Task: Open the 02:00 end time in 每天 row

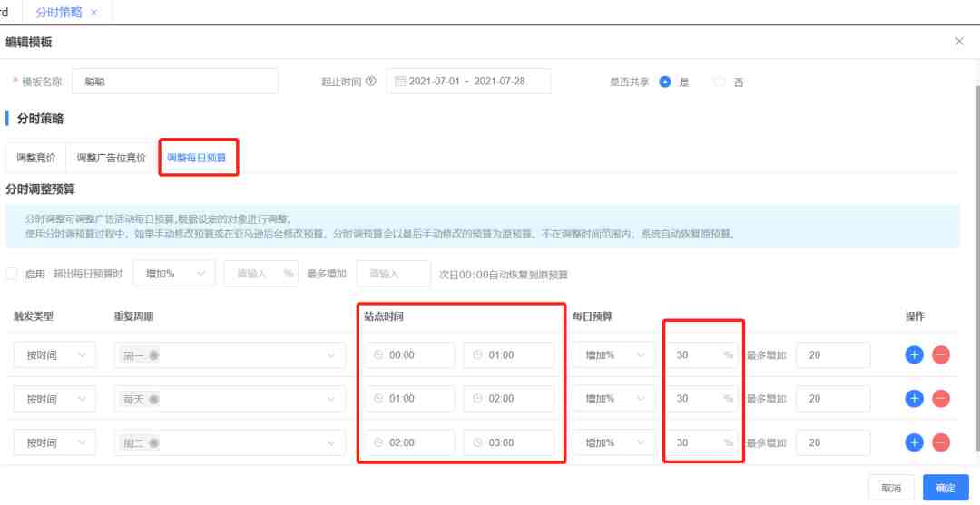Action: pos(509,399)
